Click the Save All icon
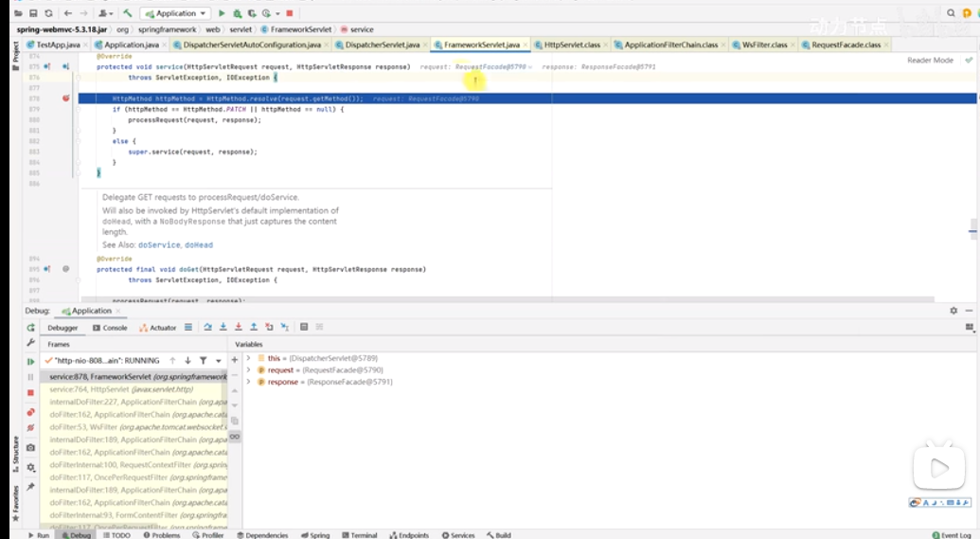 point(33,13)
